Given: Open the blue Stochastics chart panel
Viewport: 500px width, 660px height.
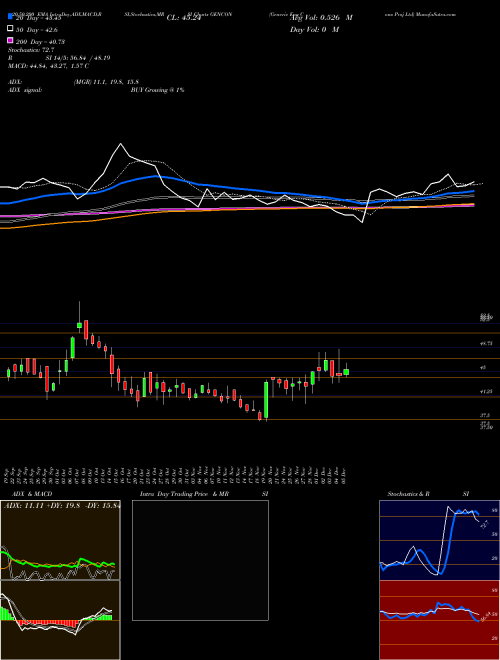Looking at the screenshot, I should pyautogui.click(x=439, y=540).
